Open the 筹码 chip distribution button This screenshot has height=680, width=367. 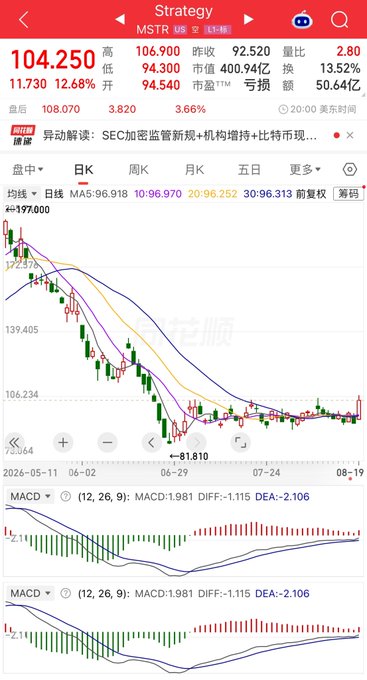[348, 194]
